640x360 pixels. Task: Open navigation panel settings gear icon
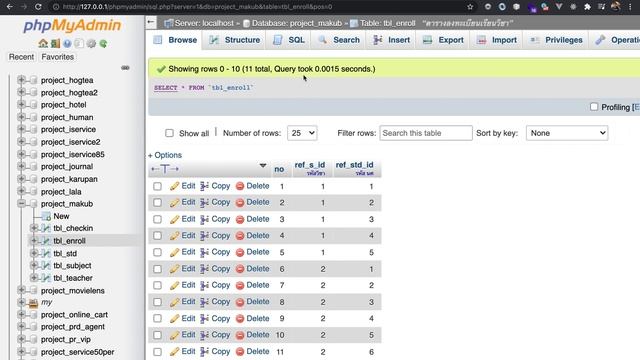click(x=91, y=43)
